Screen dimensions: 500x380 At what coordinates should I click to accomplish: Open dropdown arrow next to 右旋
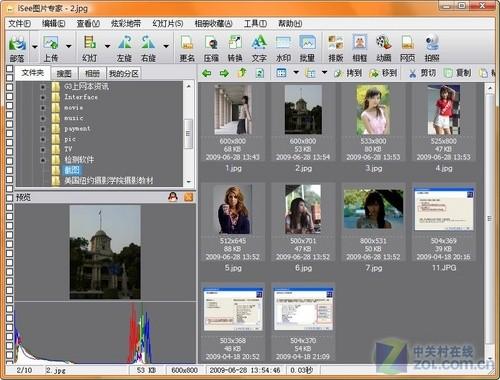[166, 46]
